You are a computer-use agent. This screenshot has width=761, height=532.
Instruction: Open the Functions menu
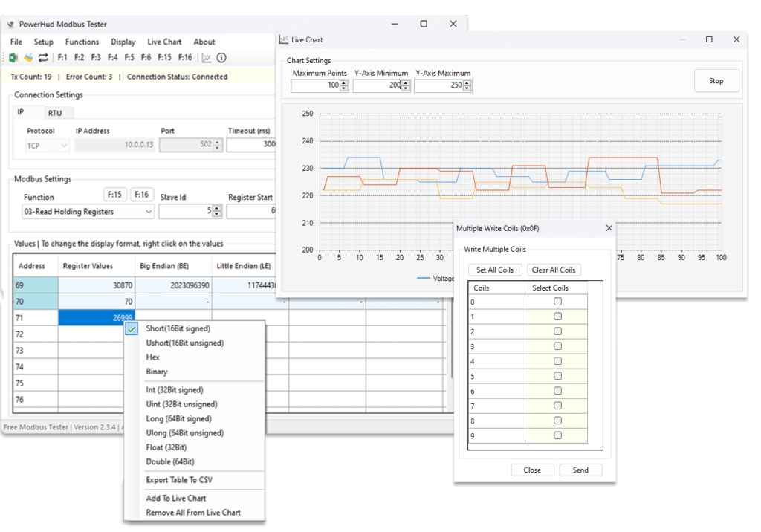coord(82,42)
